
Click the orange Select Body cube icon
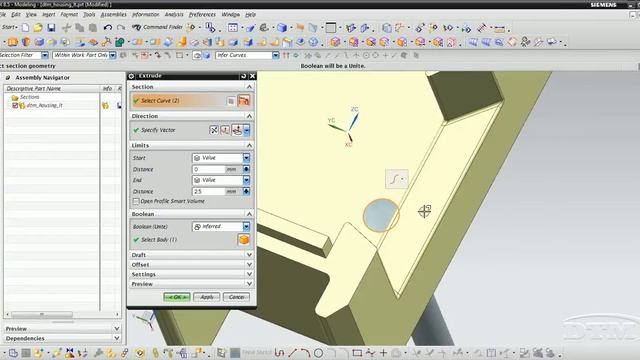pyautogui.click(x=244, y=240)
